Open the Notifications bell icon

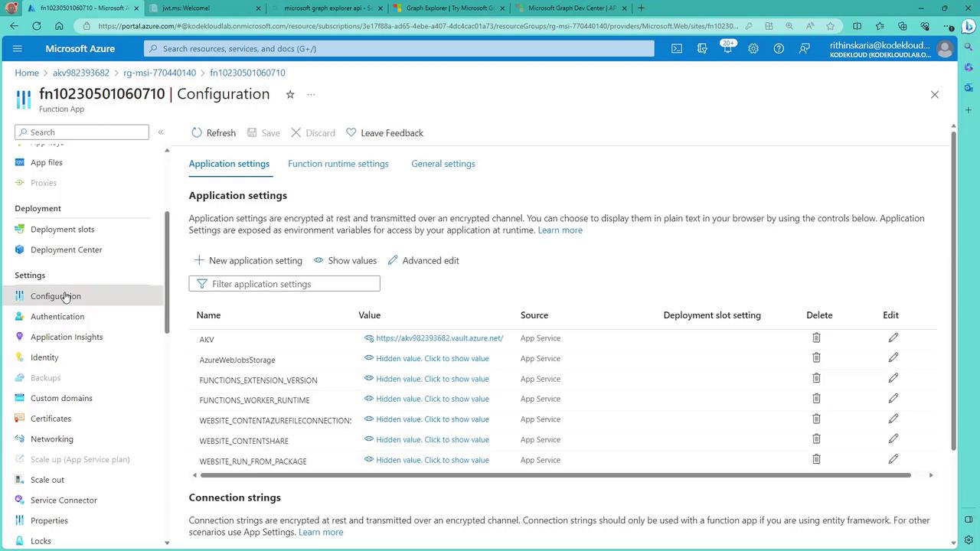727,48
